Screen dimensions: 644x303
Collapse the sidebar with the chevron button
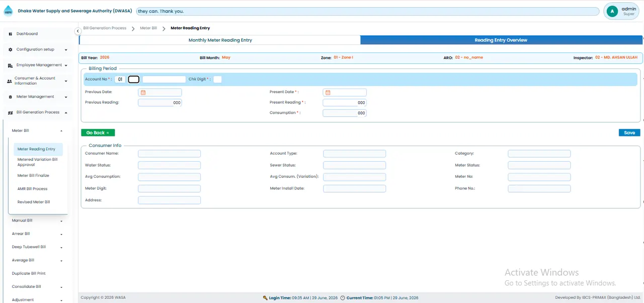[x=78, y=31]
